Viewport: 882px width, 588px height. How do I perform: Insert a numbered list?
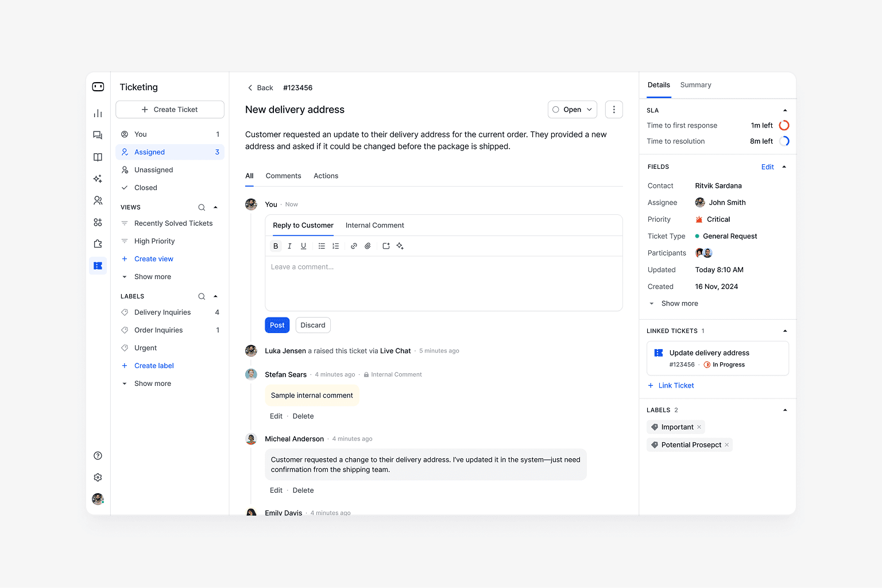(336, 246)
